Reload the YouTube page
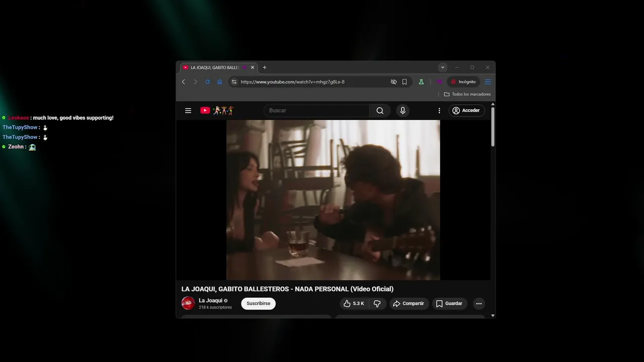The width and height of the screenshot is (644, 362). (x=207, y=82)
